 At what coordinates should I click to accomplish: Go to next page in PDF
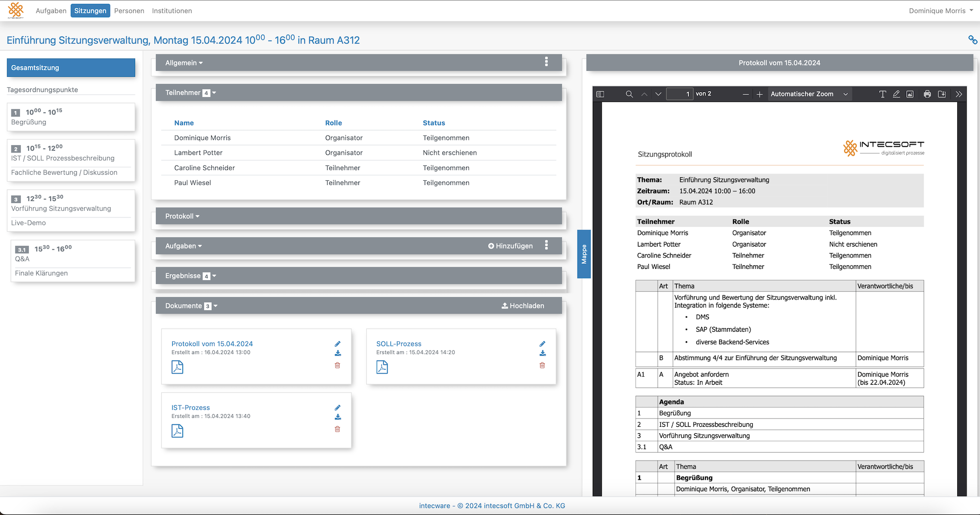658,94
